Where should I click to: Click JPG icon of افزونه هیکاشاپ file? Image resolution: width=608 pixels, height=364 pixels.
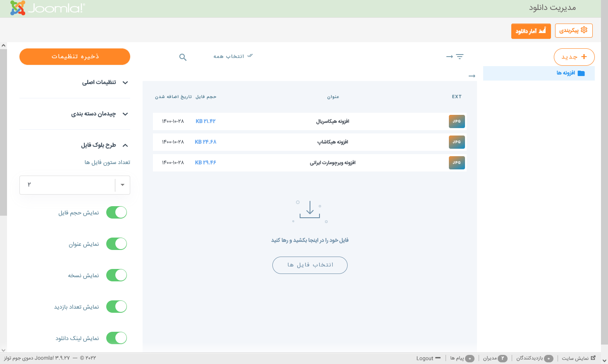[x=457, y=142]
